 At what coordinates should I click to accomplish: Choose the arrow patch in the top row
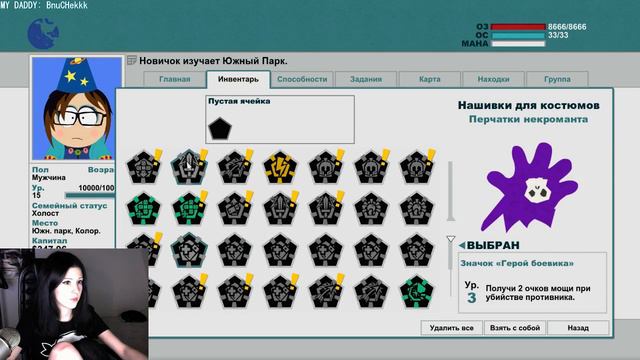(x=235, y=167)
